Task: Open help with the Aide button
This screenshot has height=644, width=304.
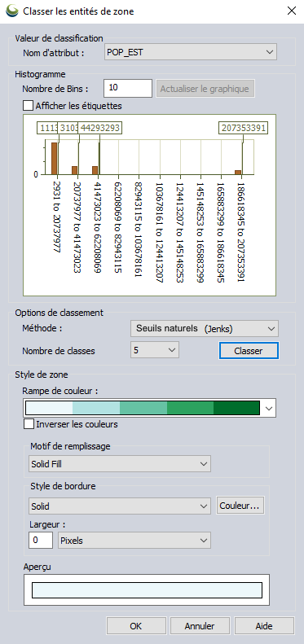Action: 264,626
